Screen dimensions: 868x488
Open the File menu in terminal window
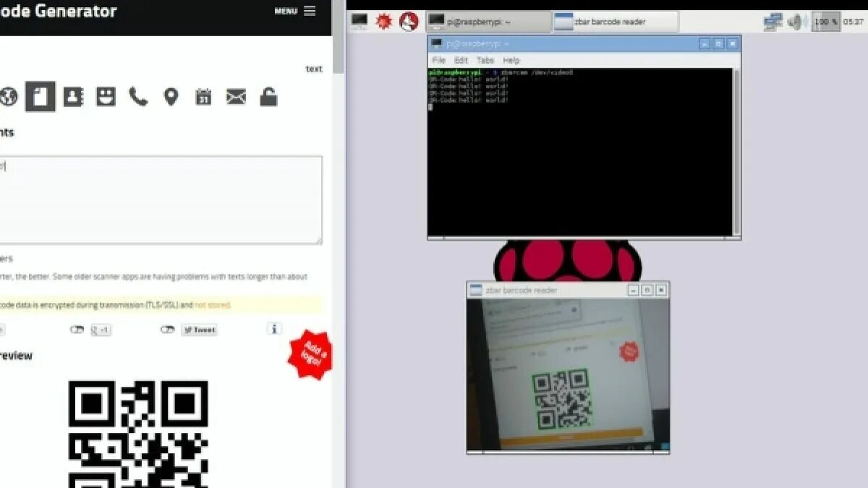[x=438, y=60]
